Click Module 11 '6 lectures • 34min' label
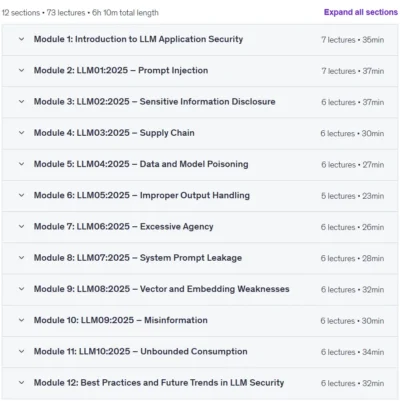This screenshot has height=401, width=400. coord(352,352)
